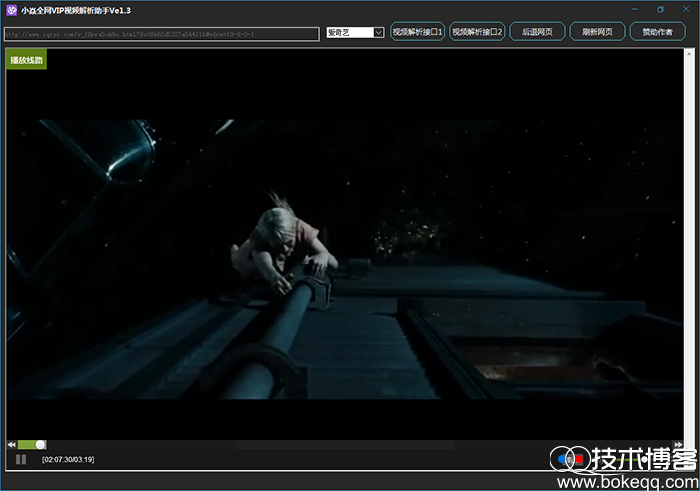The height and width of the screenshot is (491, 700).
Task: Maximize the application window
Action: (660, 9)
